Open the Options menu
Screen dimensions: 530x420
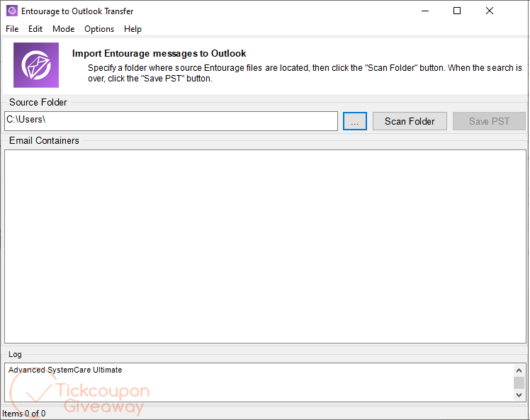pyautogui.click(x=99, y=29)
